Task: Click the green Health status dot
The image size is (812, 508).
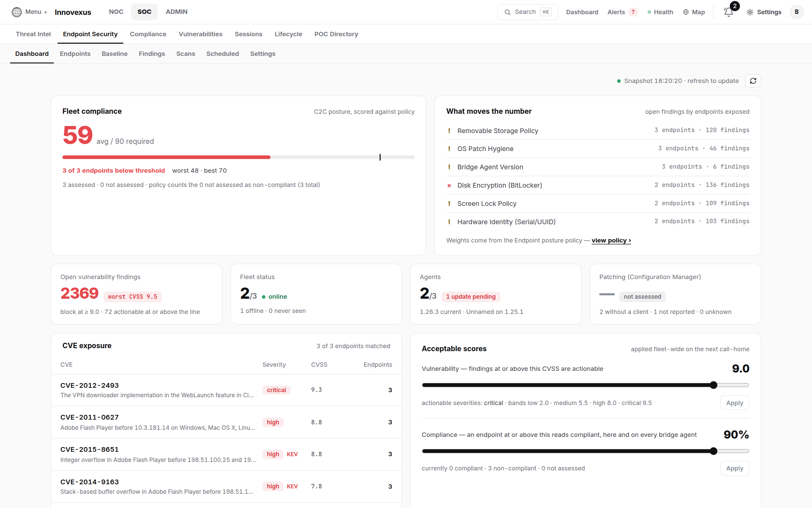Action: pyautogui.click(x=649, y=12)
